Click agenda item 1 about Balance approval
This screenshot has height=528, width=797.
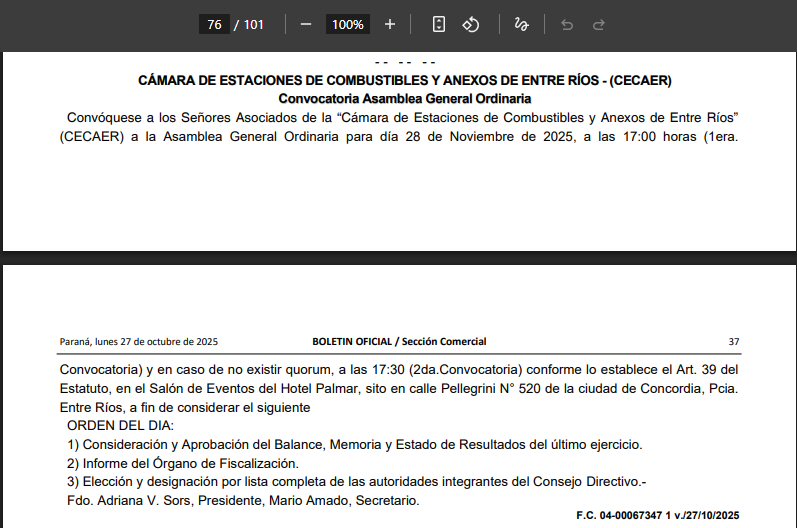(x=354, y=444)
